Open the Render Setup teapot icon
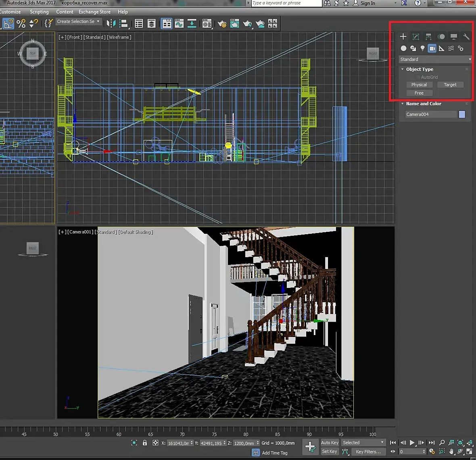 (222, 24)
